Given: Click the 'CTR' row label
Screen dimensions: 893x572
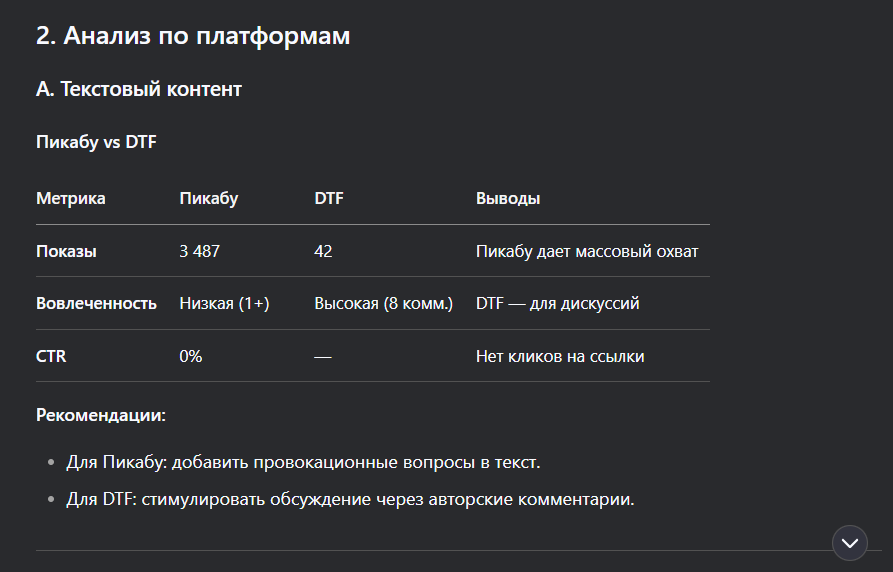Looking at the screenshot, I should click(51, 356).
